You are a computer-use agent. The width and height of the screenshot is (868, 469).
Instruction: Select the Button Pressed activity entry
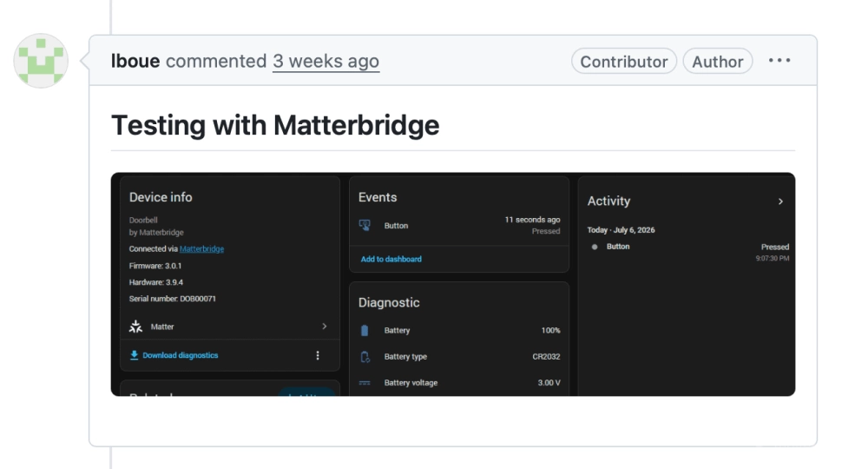[688, 252]
